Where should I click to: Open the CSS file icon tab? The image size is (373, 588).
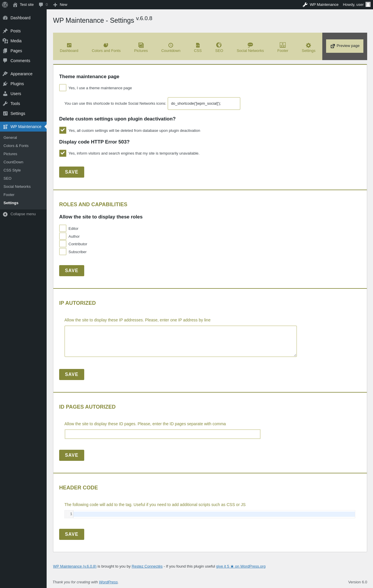(x=198, y=45)
